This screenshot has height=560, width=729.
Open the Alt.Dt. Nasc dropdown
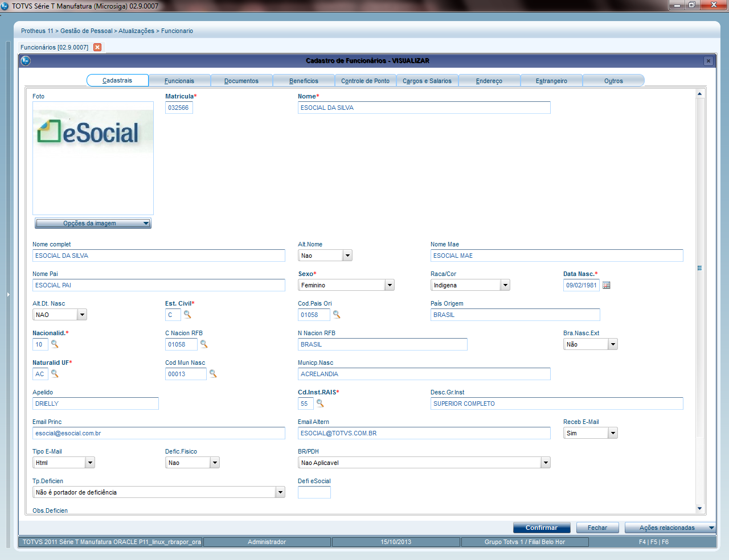pyautogui.click(x=82, y=315)
